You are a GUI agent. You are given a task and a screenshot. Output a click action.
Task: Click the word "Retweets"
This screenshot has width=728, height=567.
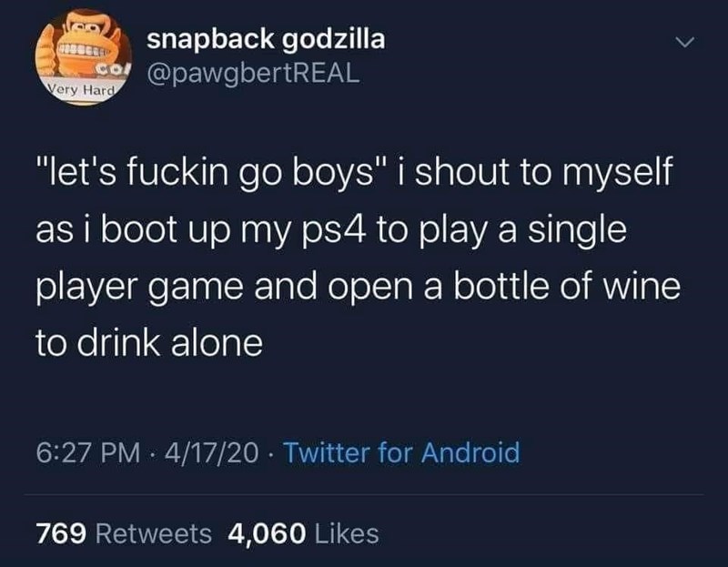(x=154, y=533)
